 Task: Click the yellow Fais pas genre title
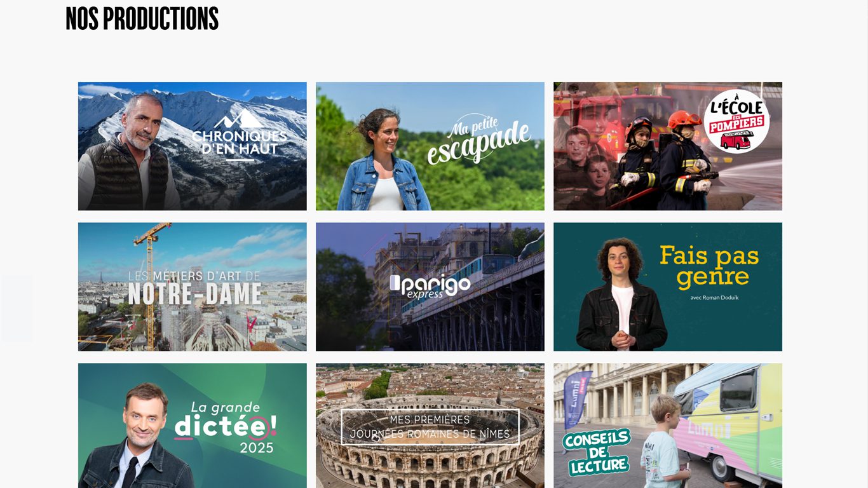pyautogui.click(x=709, y=266)
